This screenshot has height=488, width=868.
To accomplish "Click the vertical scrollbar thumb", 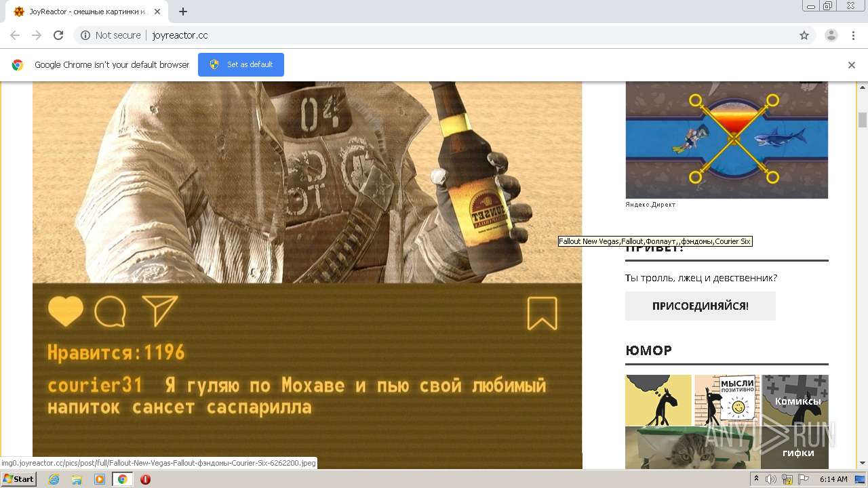I will (863, 120).
